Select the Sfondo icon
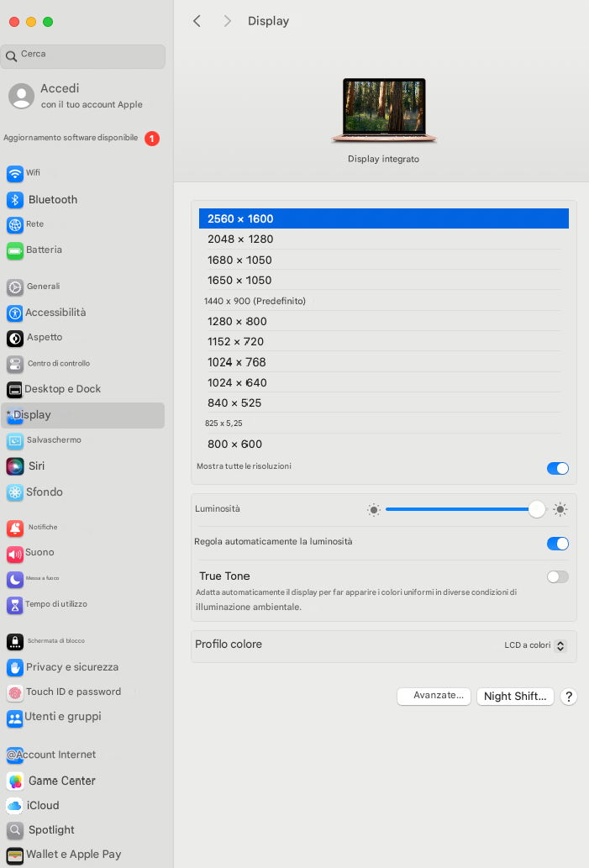Screen dimensions: 589x868 pyautogui.click(x=15, y=492)
